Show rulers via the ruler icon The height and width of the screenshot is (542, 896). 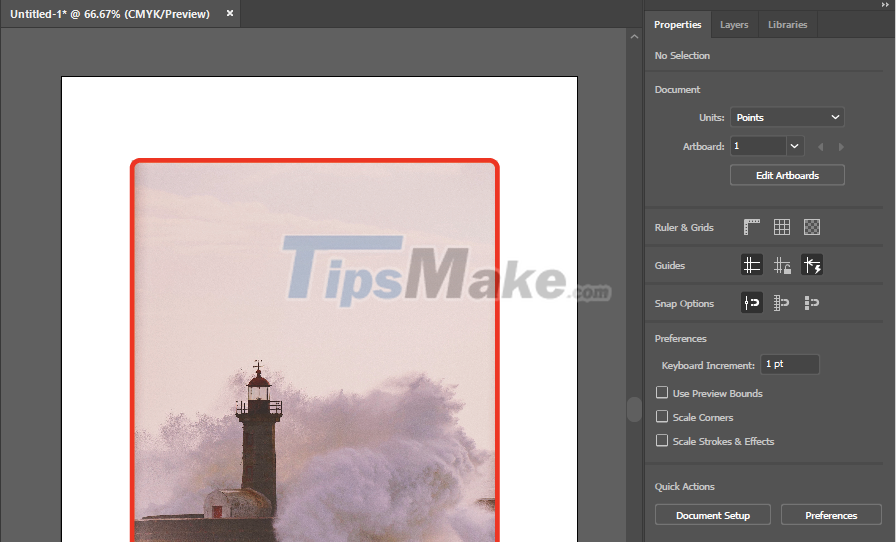tap(751, 227)
